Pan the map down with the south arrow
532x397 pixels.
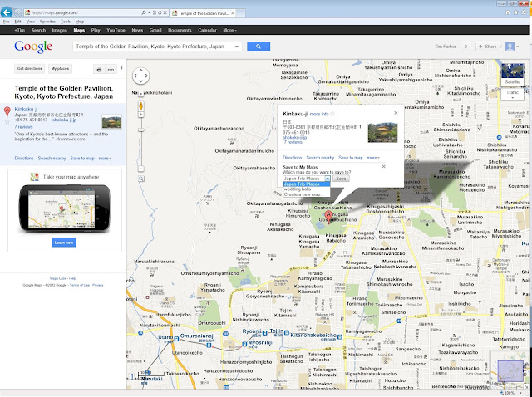(x=140, y=81)
